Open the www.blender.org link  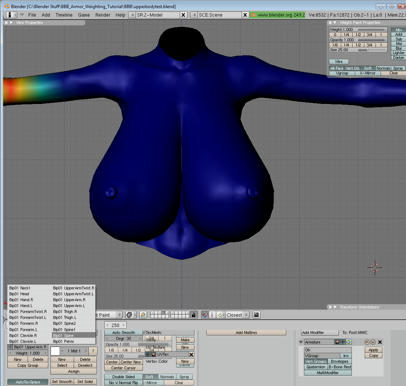coord(277,15)
